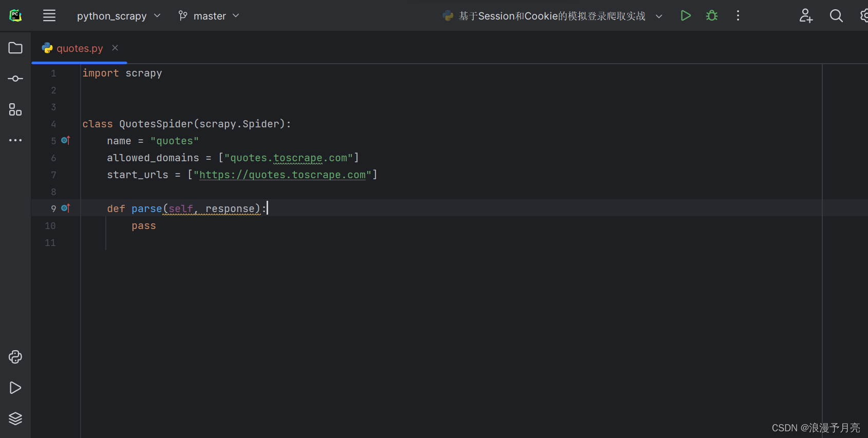Open Search Everywhere magnifier
Viewport: 868px width, 438px height.
coord(836,16)
